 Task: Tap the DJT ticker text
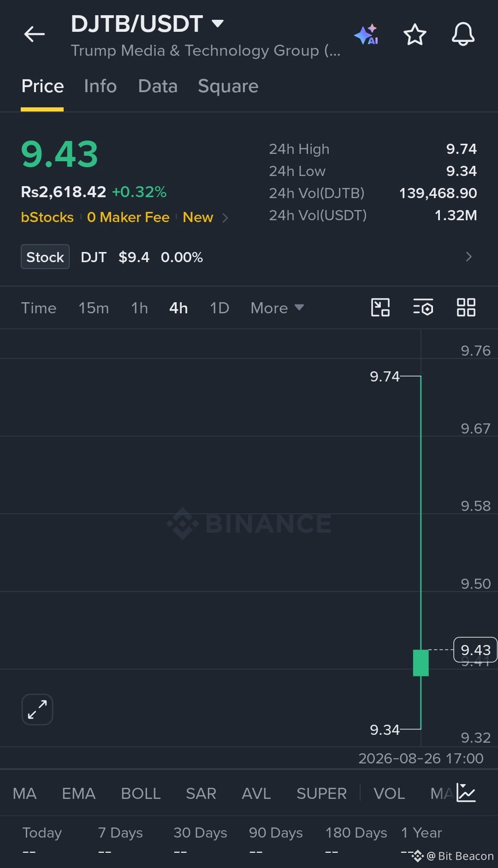(94, 257)
